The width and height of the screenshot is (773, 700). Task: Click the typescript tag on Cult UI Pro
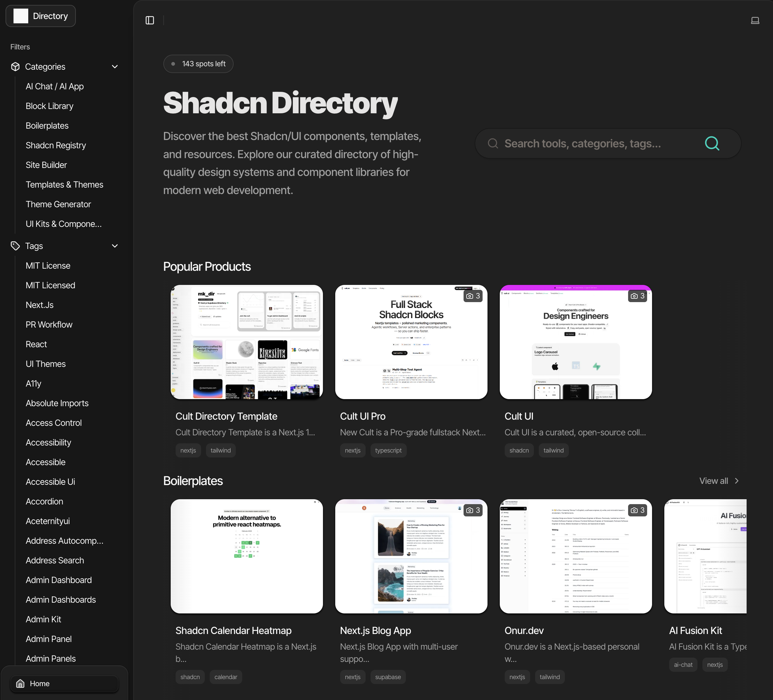pyautogui.click(x=388, y=450)
